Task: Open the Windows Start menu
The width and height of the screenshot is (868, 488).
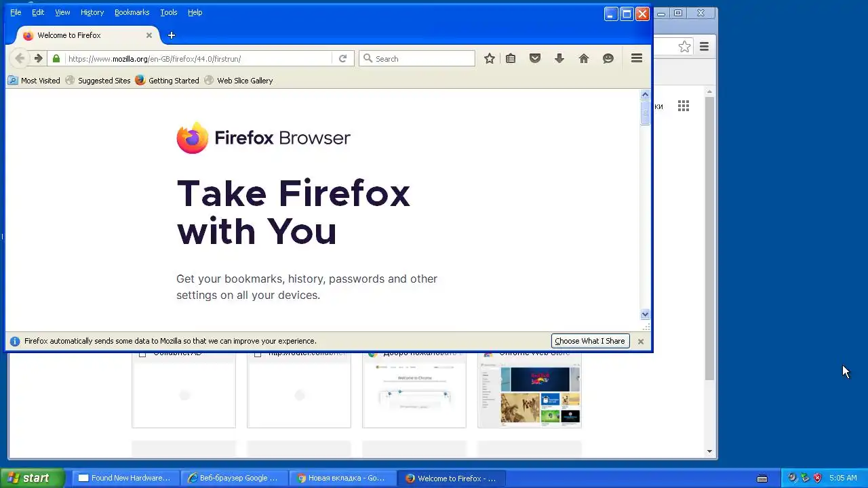Action: [32, 478]
